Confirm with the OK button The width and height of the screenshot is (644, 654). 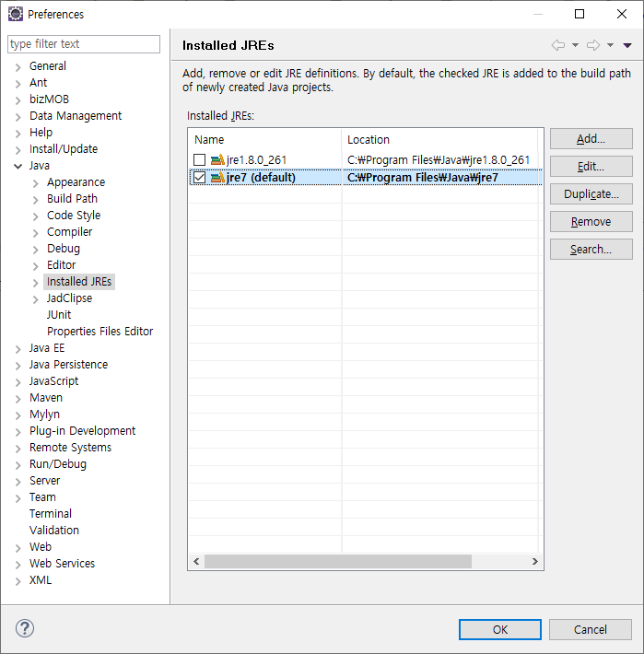[500, 629]
